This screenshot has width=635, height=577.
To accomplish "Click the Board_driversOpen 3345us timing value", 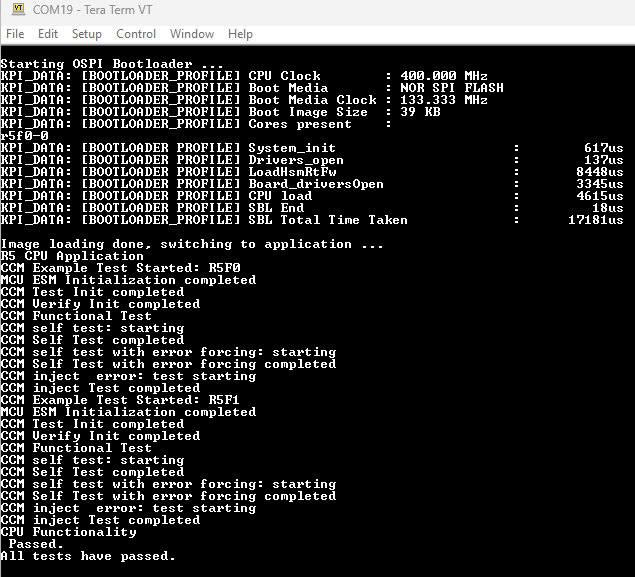I will [x=599, y=184].
